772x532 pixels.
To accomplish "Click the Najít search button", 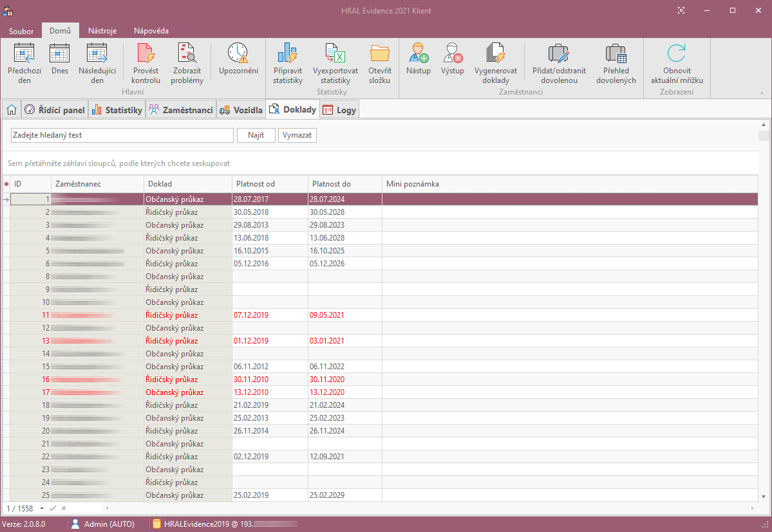I will [256, 135].
